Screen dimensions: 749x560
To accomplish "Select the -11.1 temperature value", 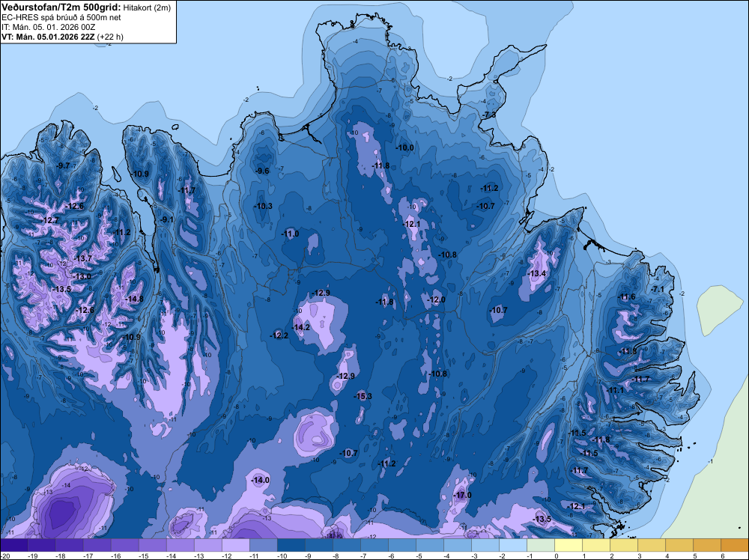I will point(615,390).
